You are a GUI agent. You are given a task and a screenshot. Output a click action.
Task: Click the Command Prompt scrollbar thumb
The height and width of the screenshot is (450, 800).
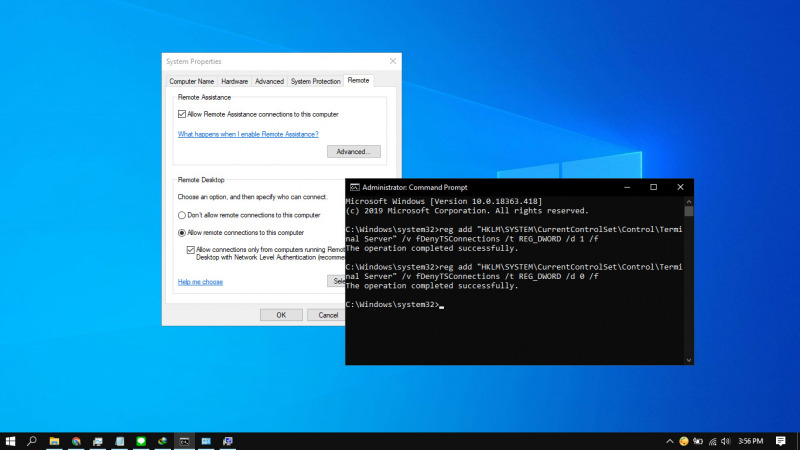(689, 211)
